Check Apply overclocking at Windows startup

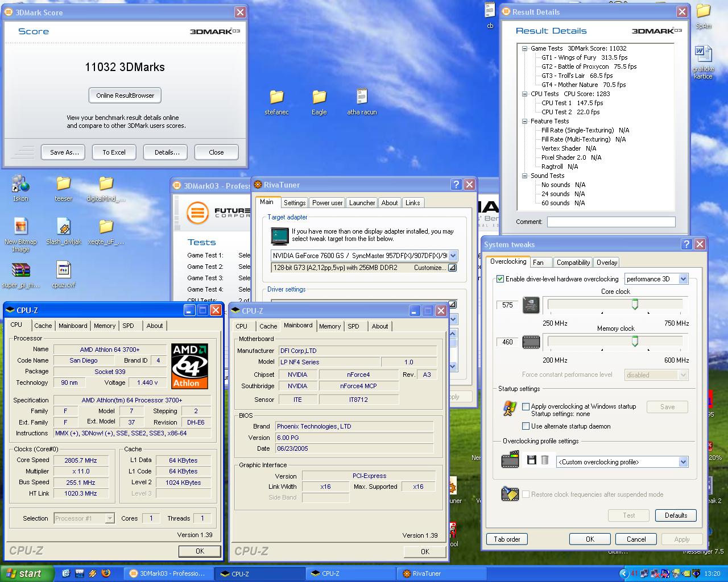pyautogui.click(x=526, y=406)
